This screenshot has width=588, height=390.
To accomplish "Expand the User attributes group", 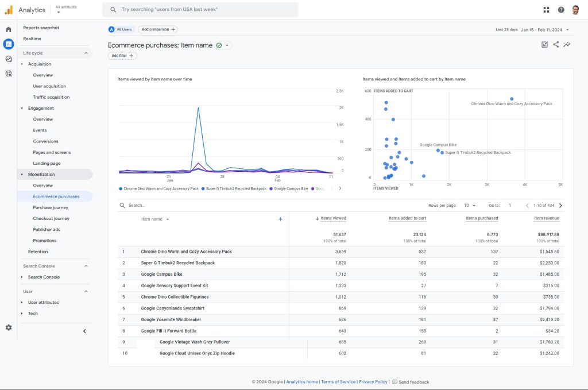I will (22, 302).
